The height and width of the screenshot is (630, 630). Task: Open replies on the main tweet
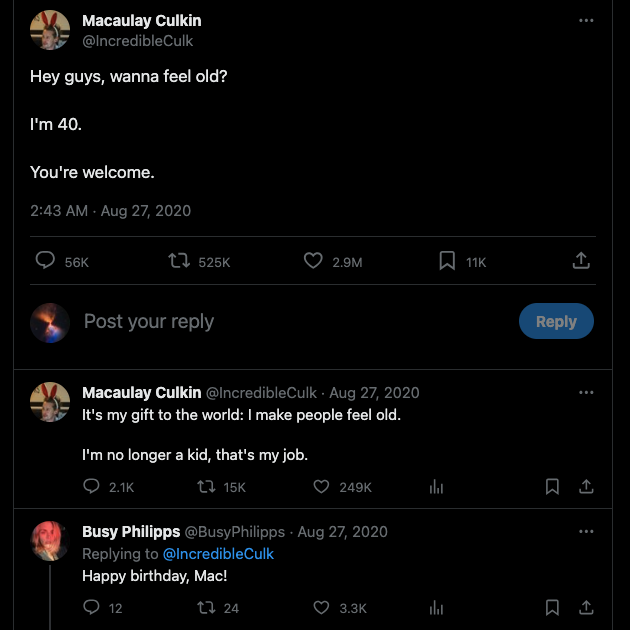pyautogui.click(x=46, y=261)
